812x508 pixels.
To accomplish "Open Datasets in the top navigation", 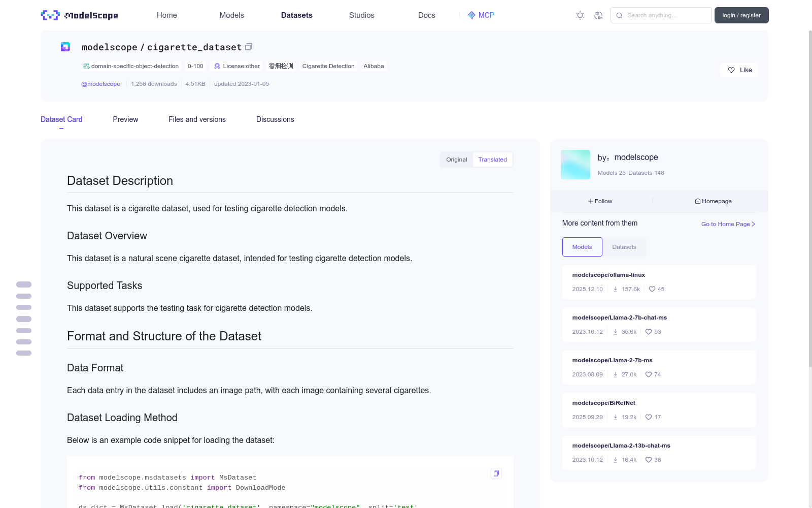I will coord(297,15).
